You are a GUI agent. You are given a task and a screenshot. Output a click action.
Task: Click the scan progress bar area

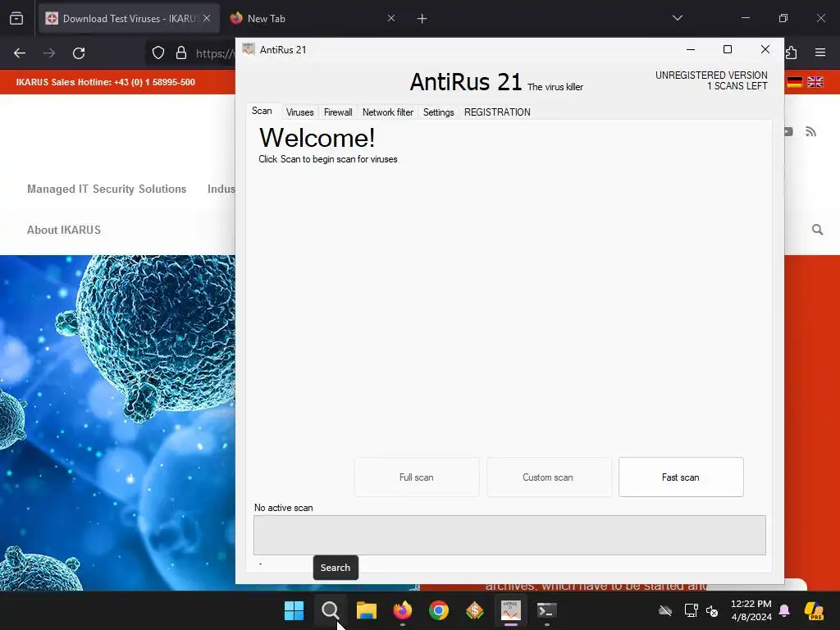click(509, 535)
